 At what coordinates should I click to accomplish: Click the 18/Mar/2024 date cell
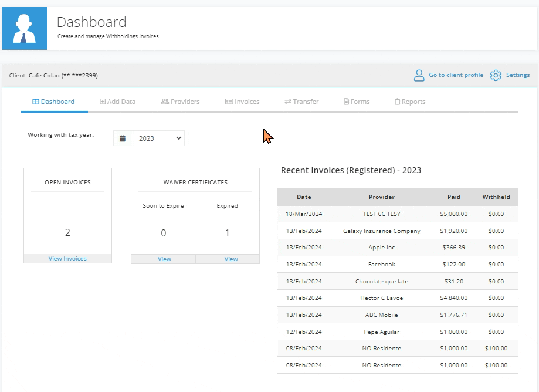pos(304,214)
